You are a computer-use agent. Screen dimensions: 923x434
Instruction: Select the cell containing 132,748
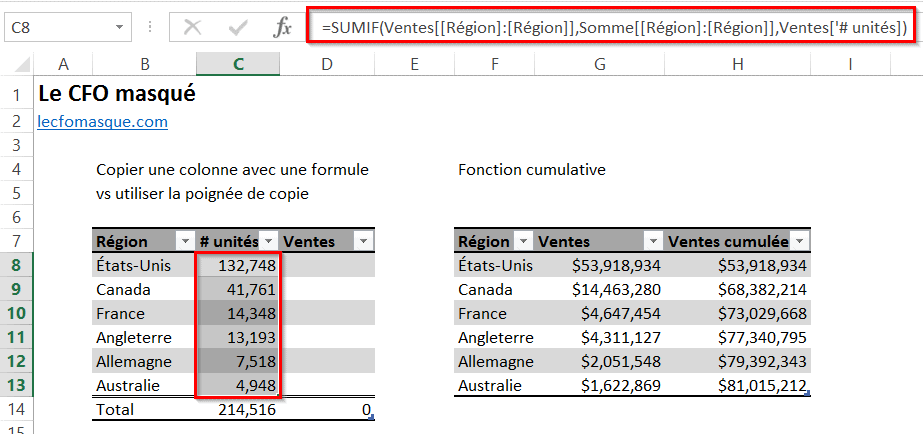pyautogui.click(x=238, y=265)
